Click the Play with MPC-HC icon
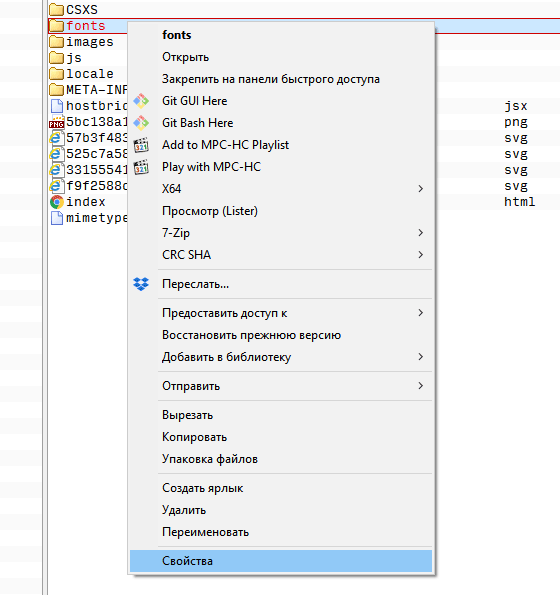The height and width of the screenshot is (595, 560). tap(141, 167)
